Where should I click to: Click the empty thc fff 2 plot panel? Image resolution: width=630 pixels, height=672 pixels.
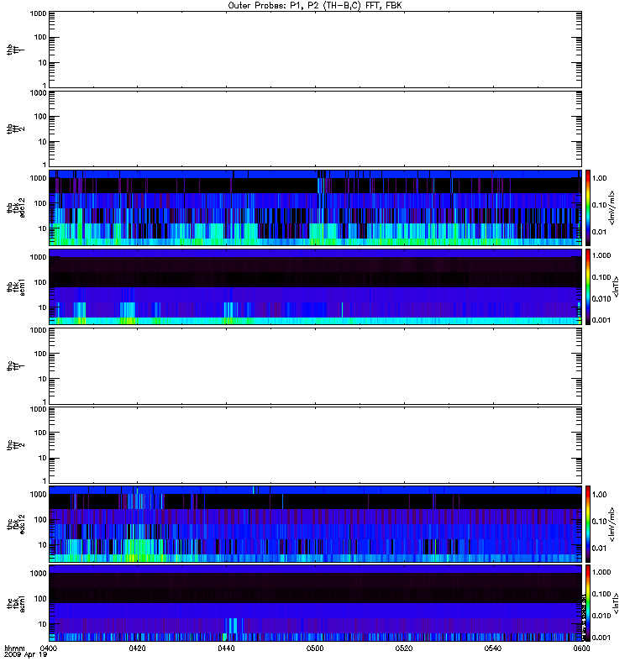coord(316,445)
